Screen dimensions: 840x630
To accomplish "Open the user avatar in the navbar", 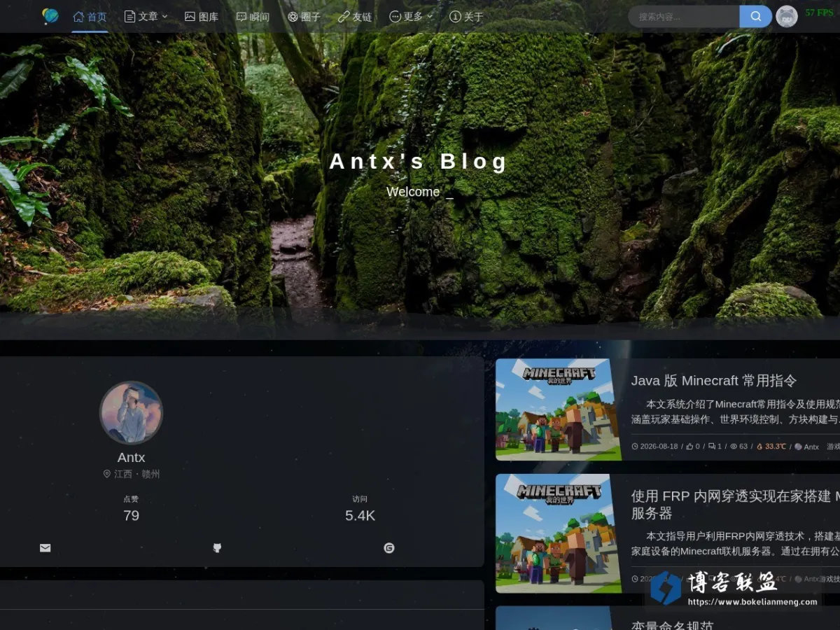I will [x=787, y=16].
